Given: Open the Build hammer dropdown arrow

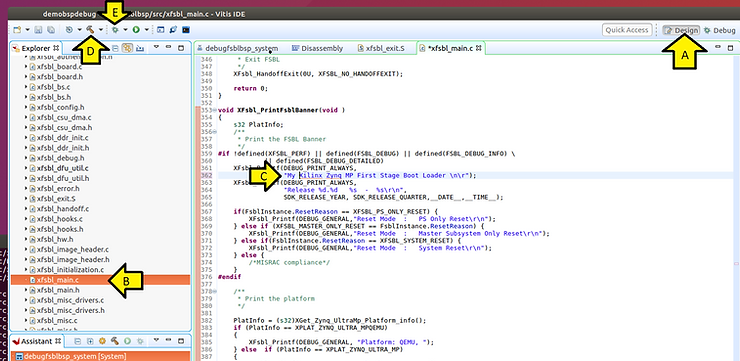Looking at the screenshot, I should 101,30.
